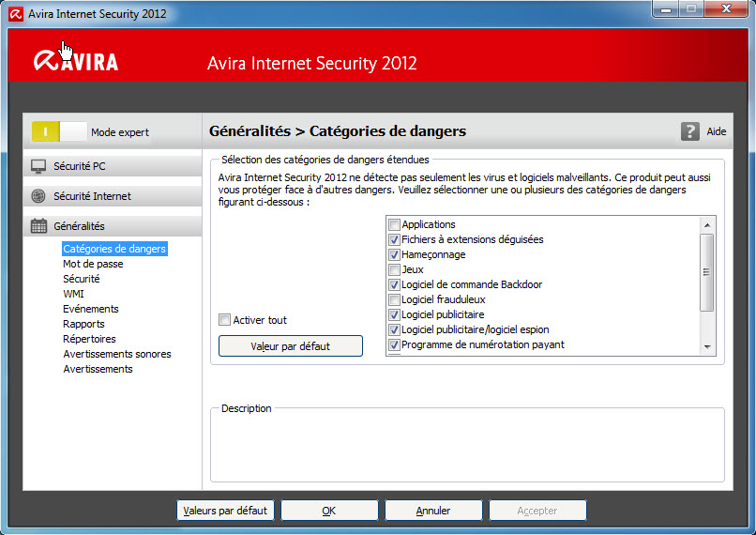The width and height of the screenshot is (756, 535).
Task: Expand the Sécurité PC section
Action: (113, 166)
